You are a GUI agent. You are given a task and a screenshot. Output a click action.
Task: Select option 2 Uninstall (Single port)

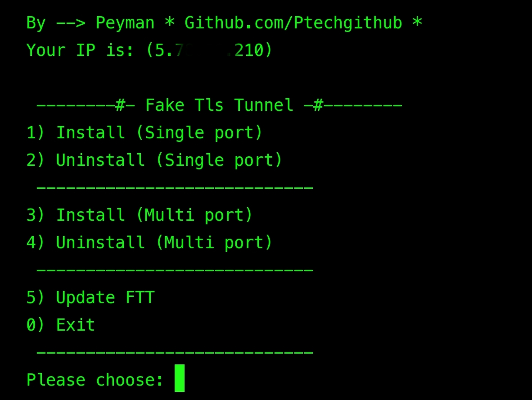point(154,160)
